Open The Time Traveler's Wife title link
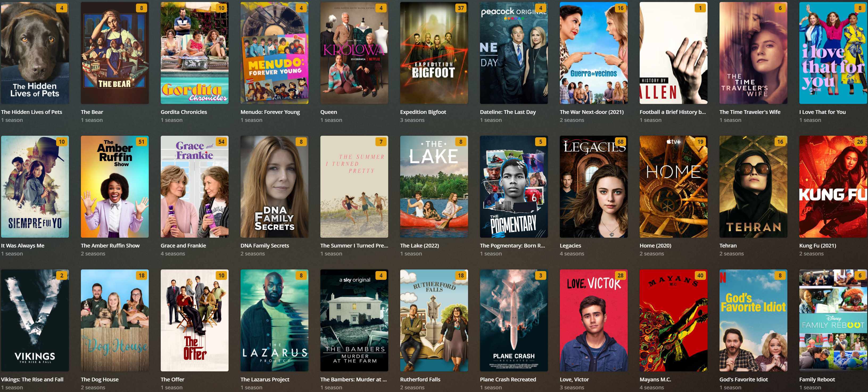868x392 pixels. pyautogui.click(x=750, y=112)
